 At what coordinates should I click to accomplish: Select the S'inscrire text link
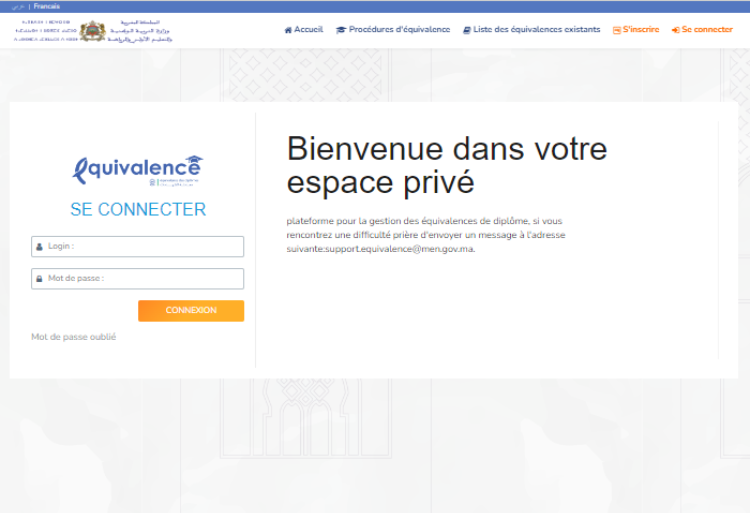[x=641, y=30]
